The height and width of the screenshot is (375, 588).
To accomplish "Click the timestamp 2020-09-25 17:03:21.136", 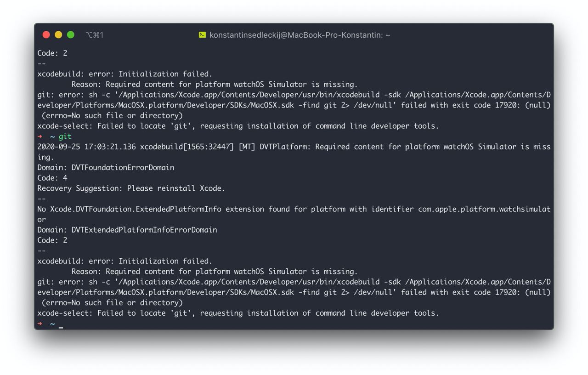I will [x=86, y=147].
